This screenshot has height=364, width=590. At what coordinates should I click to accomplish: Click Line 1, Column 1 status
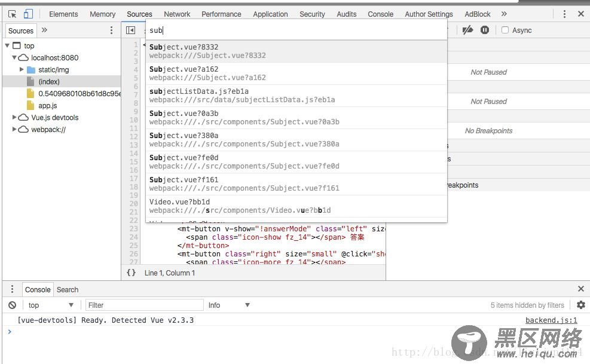coord(170,273)
